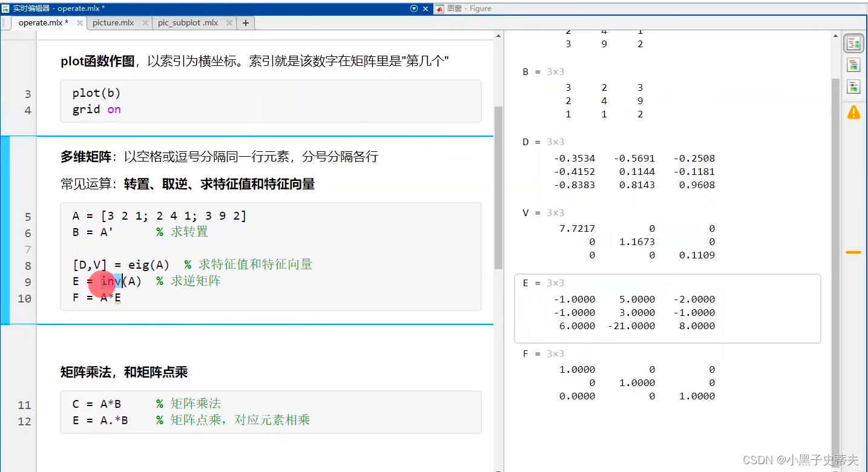Click line number 3 in gutter
868x472 pixels.
[27, 94]
